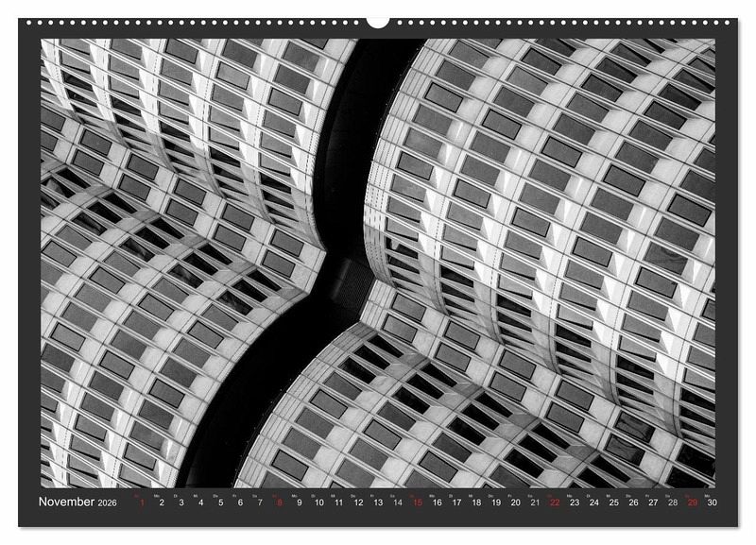The height and width of the screenshot is (545, 756).
Task: Choose red Sunday date 8
Action: [279, 502]
